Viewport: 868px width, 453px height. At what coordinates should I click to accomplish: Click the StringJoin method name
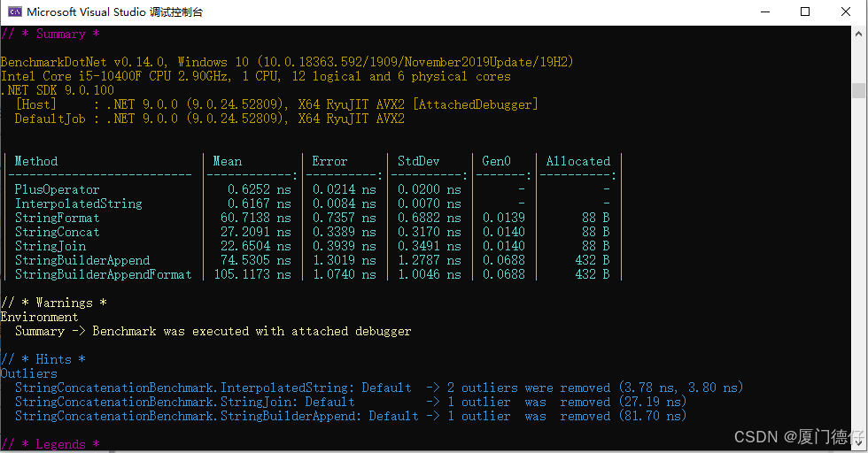50,246
